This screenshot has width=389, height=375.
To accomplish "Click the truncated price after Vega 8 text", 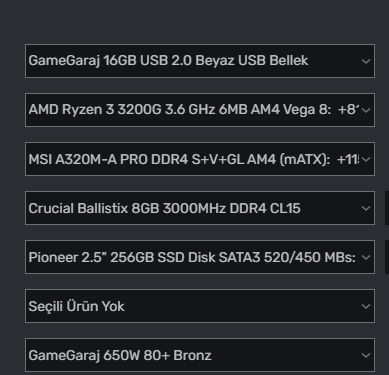I will (349, 110).
